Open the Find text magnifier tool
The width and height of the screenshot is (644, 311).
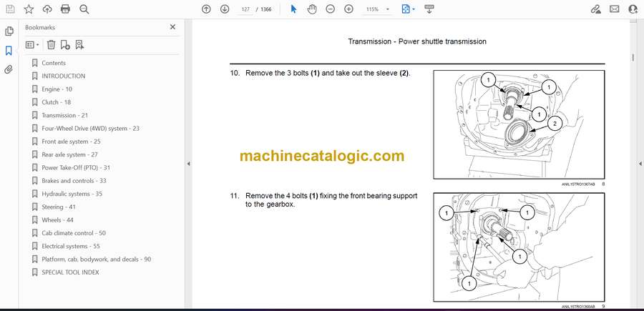pos(84,9)
